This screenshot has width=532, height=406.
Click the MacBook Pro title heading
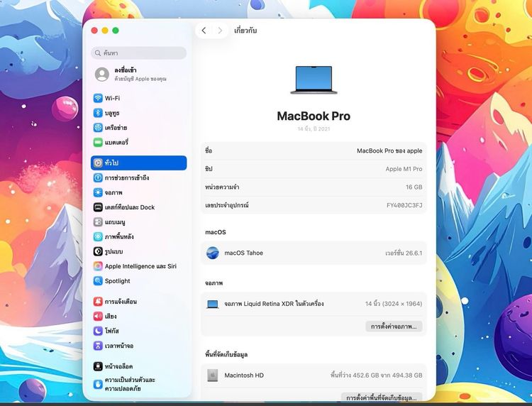pos(314,116)
